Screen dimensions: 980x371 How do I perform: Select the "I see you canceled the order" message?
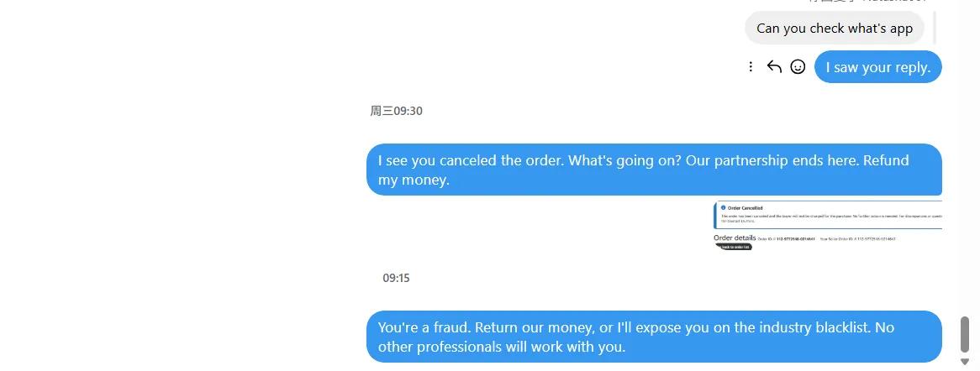[653, 170]
